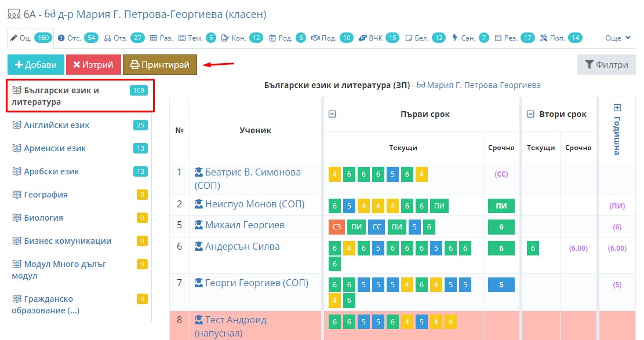Open the ВЧК tab

point(379,38)
